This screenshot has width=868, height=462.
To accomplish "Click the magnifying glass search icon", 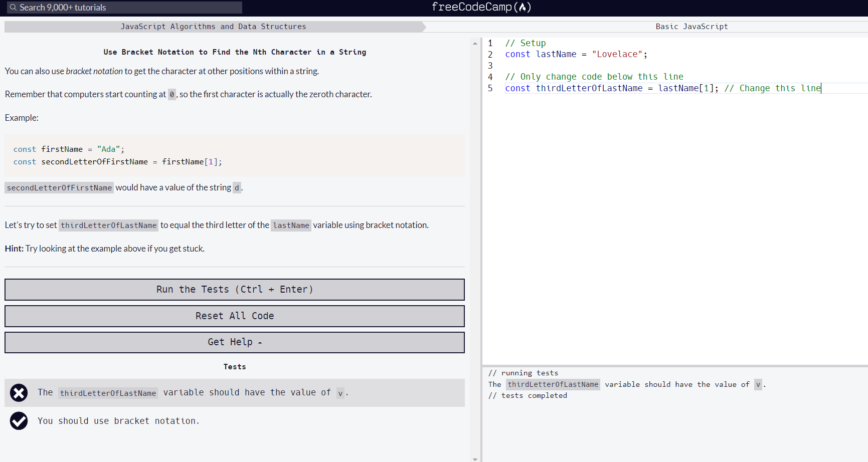I will (x=13, y=8).
